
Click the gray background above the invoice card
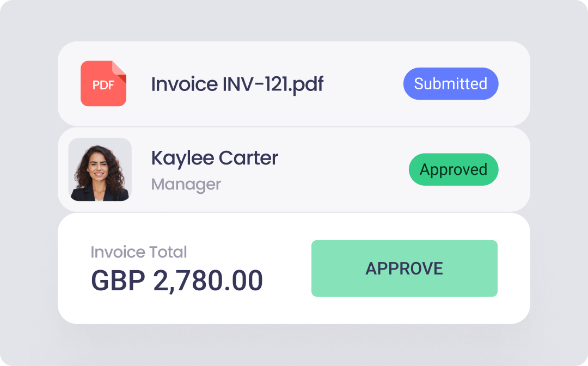[294, 21]
